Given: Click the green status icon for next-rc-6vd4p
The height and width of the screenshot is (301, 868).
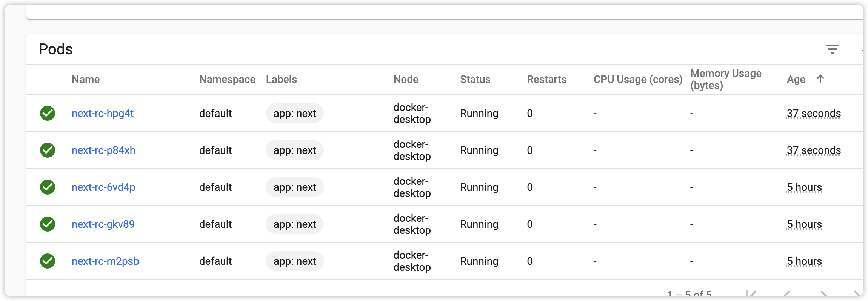Looking at the screenshot, I should (48, 187).
